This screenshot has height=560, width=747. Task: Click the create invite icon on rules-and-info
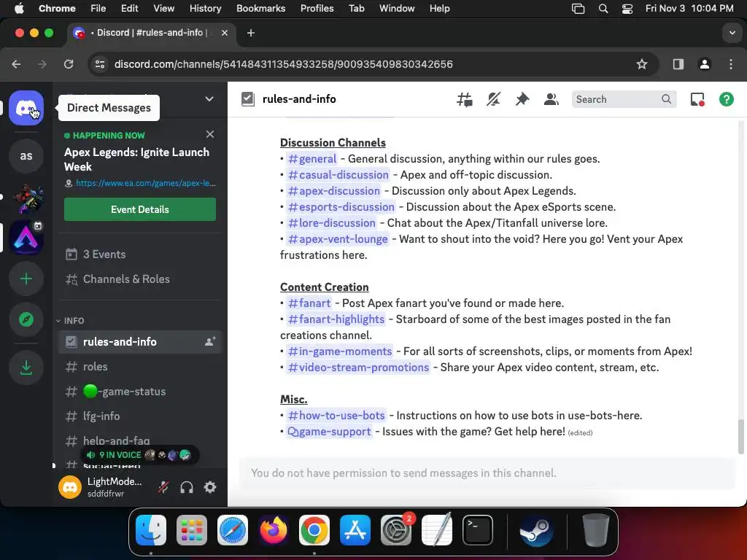(x=210, y=341)
